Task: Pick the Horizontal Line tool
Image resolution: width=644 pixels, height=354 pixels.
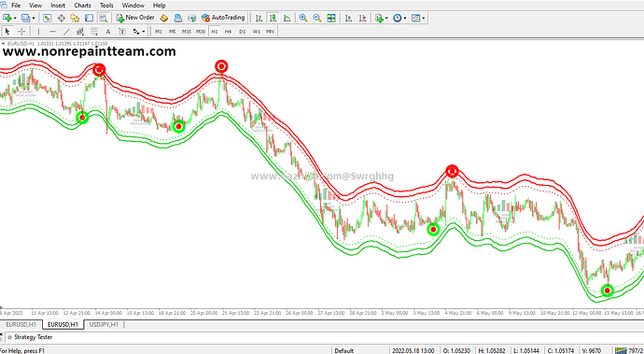Action: (52, 31)
